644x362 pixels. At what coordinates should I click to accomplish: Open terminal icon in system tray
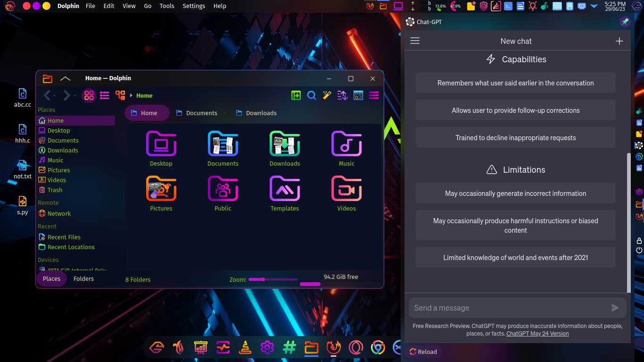508,6
